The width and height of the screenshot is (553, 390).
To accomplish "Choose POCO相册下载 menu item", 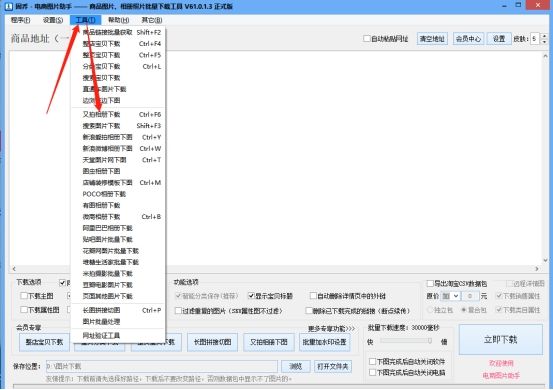I will 118,194.
